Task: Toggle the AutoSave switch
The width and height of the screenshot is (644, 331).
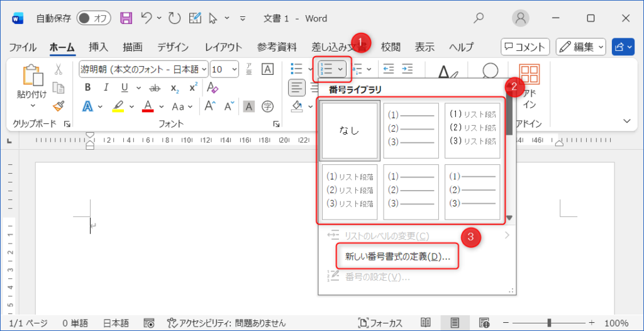Action: (x=94, y=18)
